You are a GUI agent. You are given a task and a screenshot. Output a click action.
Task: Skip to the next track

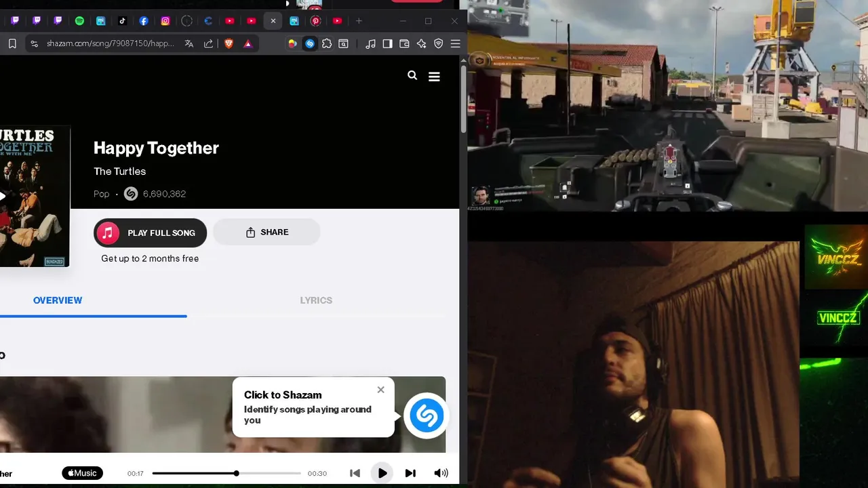click(410, 473)
